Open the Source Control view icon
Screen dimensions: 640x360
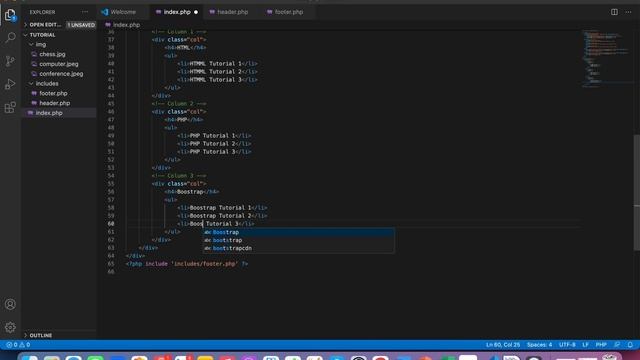(10, 61)
